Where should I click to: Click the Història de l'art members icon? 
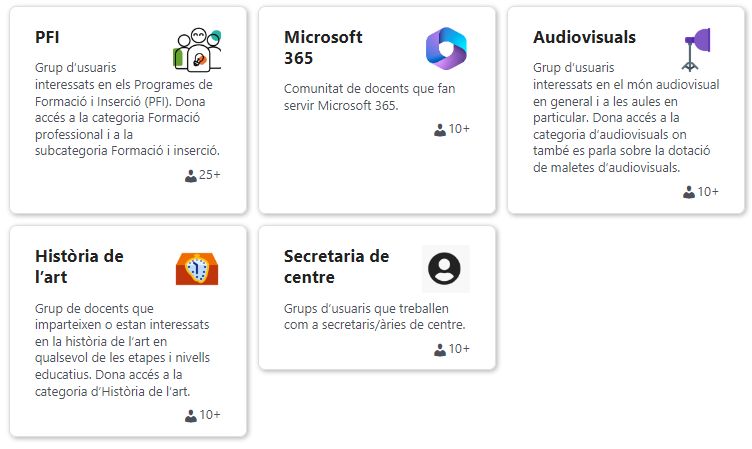tap(191, 415)
